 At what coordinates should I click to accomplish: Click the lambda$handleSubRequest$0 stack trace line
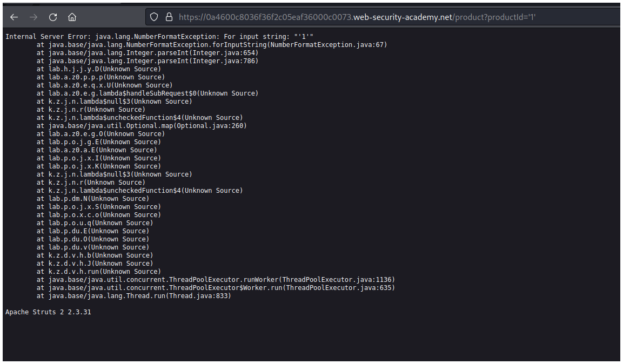[148, 93]
